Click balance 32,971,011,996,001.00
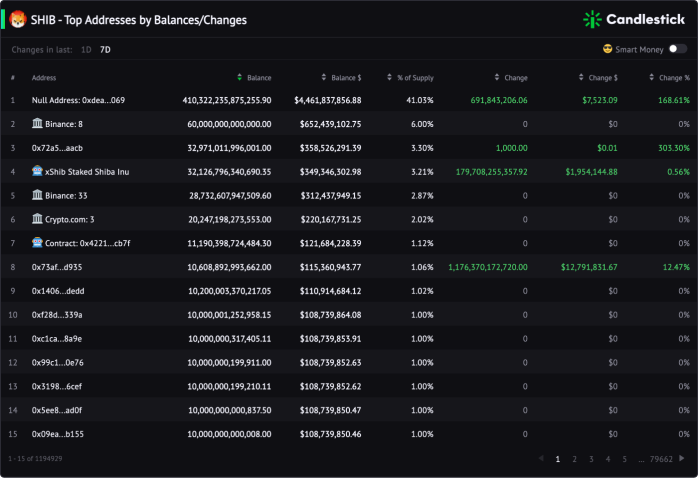Screen dimensions: 698x478 point(229,148)
